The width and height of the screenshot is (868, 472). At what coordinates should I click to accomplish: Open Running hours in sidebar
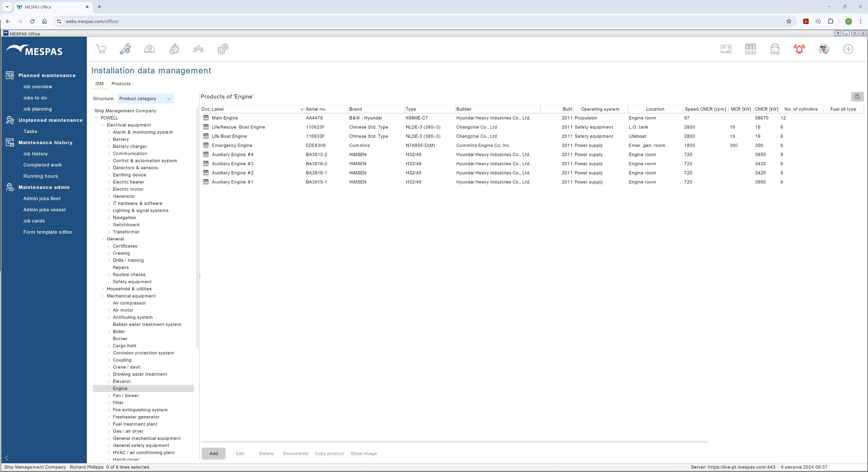[40, 176]
